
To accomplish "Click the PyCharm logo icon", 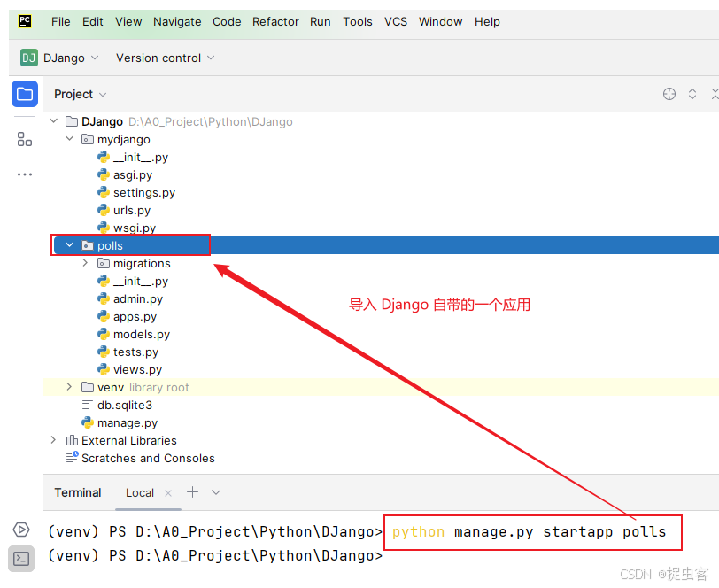I will click(x=25, y=21).
